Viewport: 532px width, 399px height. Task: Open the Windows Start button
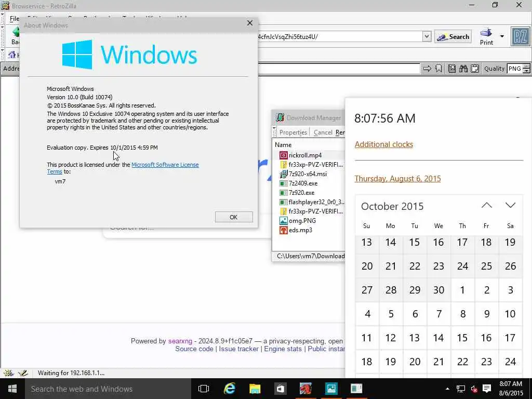coord(12,389)
